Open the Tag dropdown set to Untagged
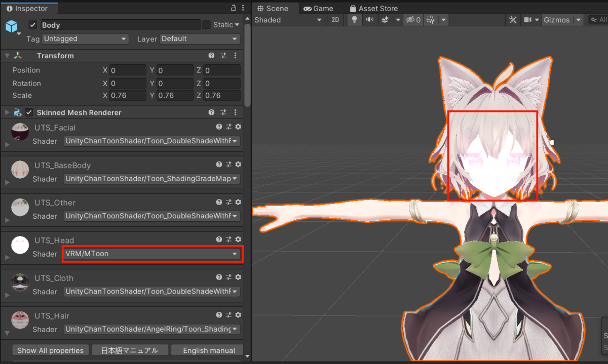The width and height of the screenshot is (608, 364). 85,39
